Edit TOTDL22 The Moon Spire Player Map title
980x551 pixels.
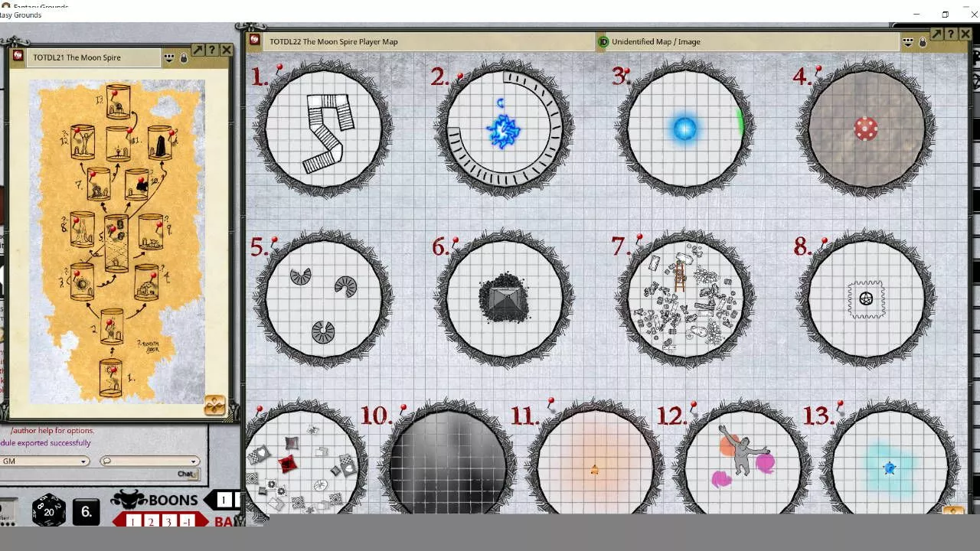tap(429, 42)
